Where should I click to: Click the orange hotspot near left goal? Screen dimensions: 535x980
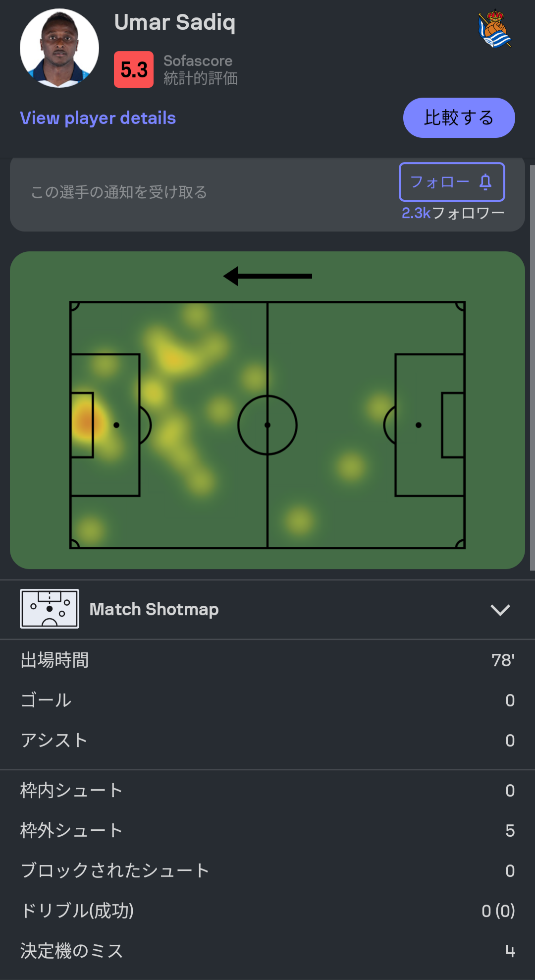point(85,421)
